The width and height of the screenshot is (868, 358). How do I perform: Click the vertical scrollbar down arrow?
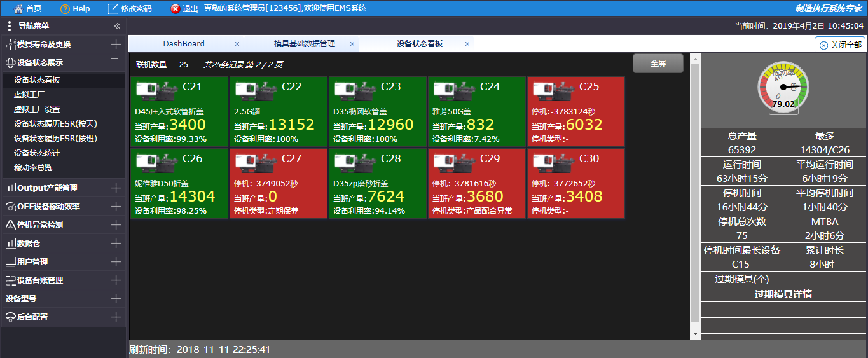695,334
